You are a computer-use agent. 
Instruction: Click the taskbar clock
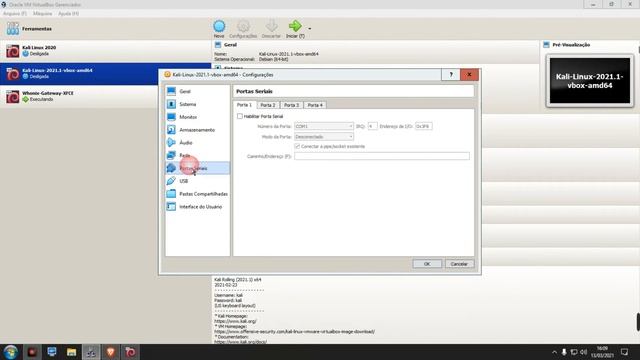coord(602,352)
